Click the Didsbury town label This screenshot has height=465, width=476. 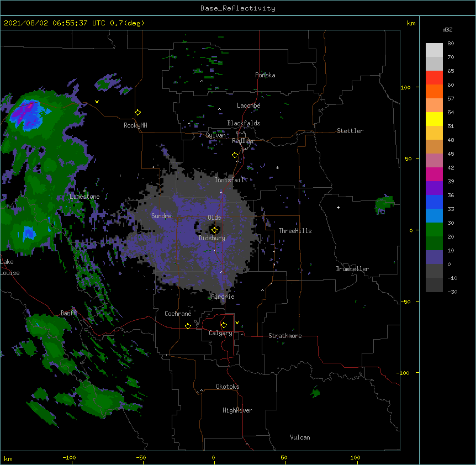point(212,238)
